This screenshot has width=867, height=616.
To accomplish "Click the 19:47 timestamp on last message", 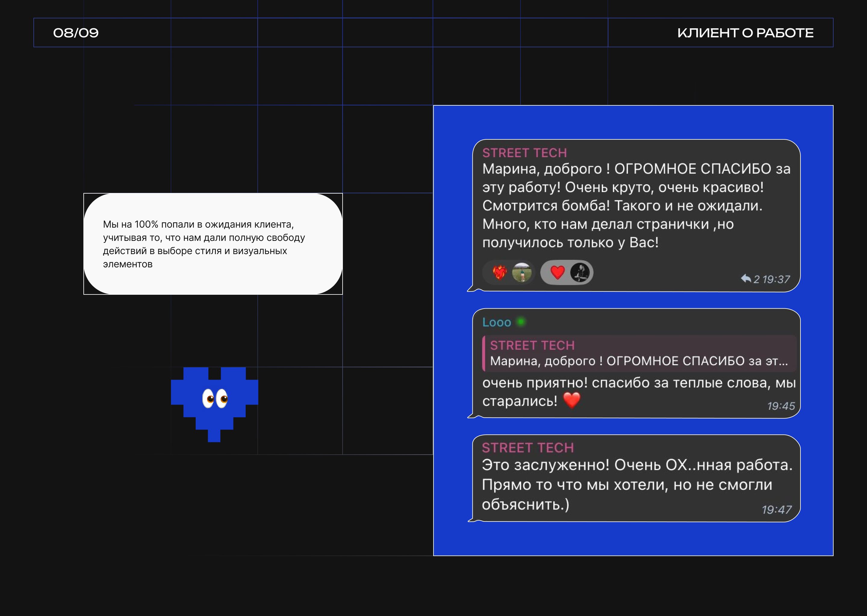I will (776, 509).
